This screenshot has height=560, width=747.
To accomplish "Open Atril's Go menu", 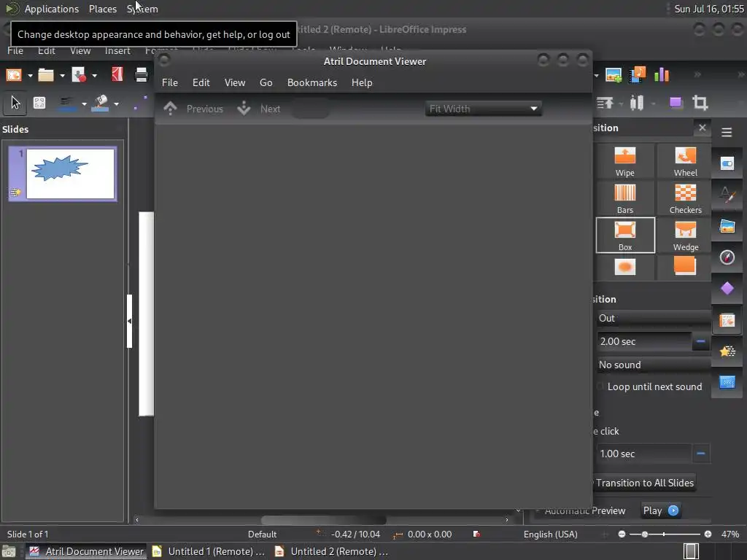I will [x=266, y=83].
